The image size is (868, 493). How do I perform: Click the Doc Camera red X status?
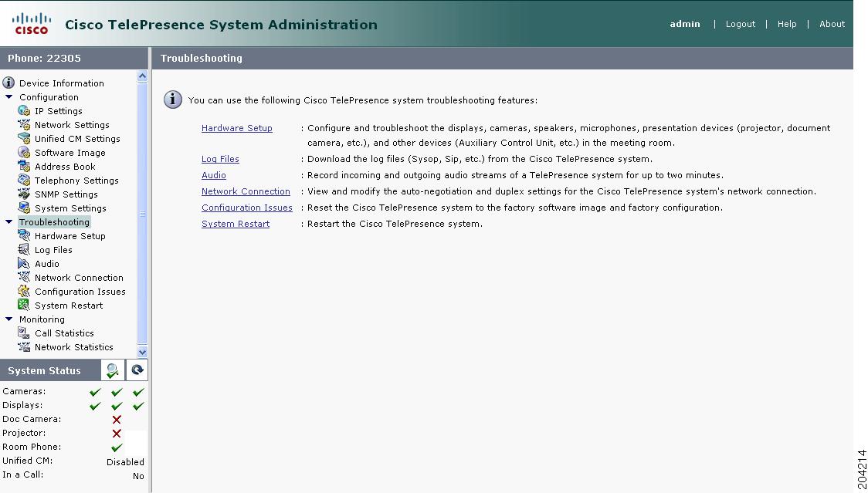[x=117, y=420]
